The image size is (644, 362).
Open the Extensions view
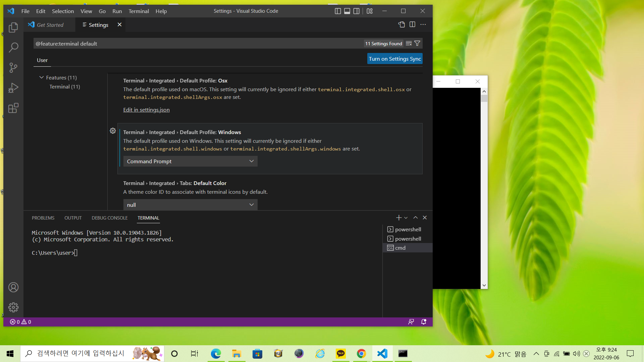(13, 108)
